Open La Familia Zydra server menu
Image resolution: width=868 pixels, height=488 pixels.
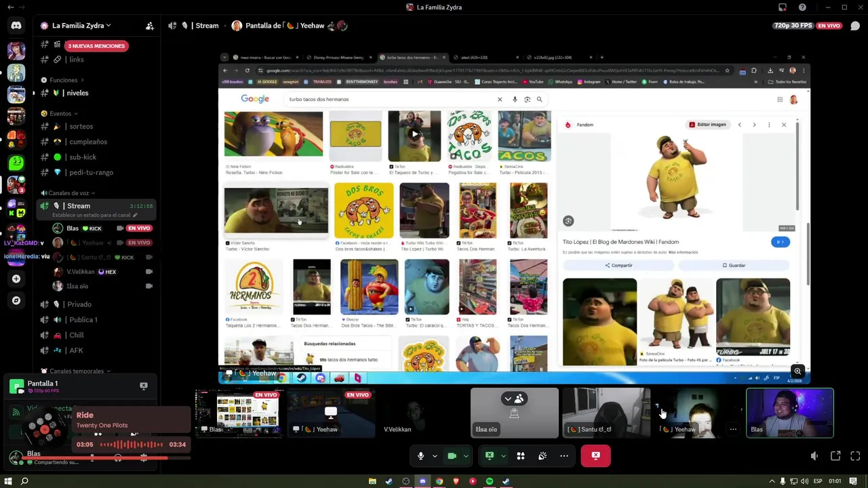pos(80,26)
